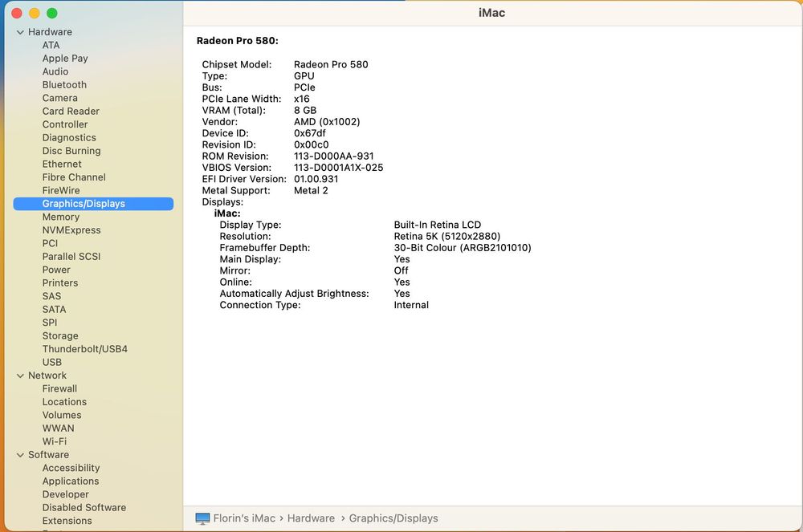Viewport: 803px width, 532px height.
Task: Select Applications under Software
Action: 71,481
